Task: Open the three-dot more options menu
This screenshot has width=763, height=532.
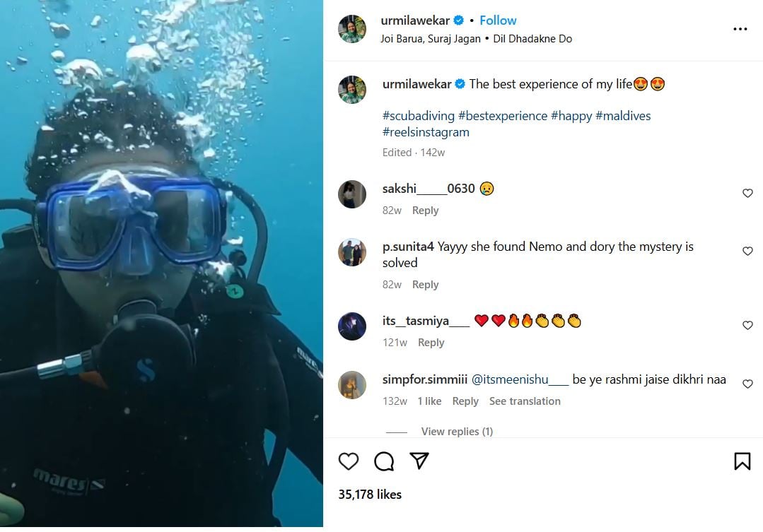Action: tap(740, 29)
